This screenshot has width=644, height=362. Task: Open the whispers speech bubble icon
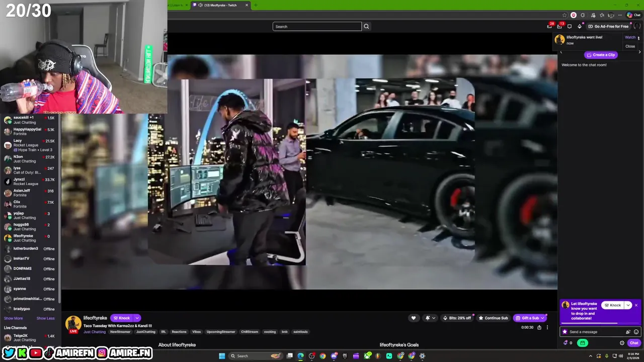[x=570, y=26]
